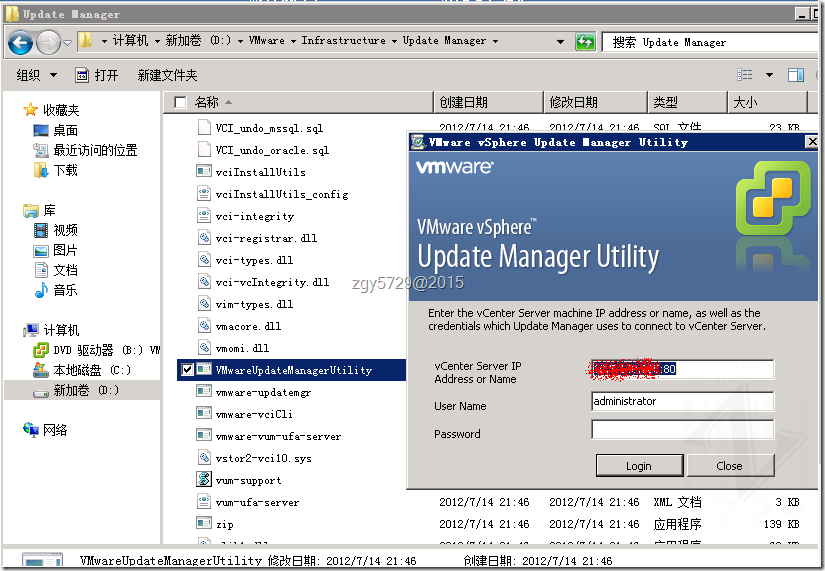Uncheck the VMwareUpdateManagerUtility checkbox

point(187,370)
